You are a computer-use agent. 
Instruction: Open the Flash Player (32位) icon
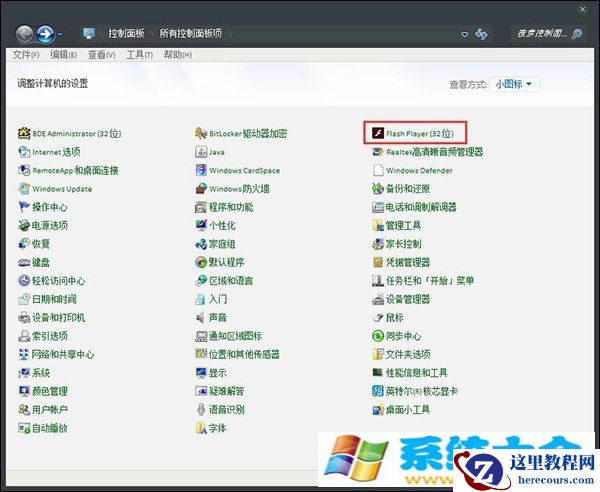click(378, 133)
